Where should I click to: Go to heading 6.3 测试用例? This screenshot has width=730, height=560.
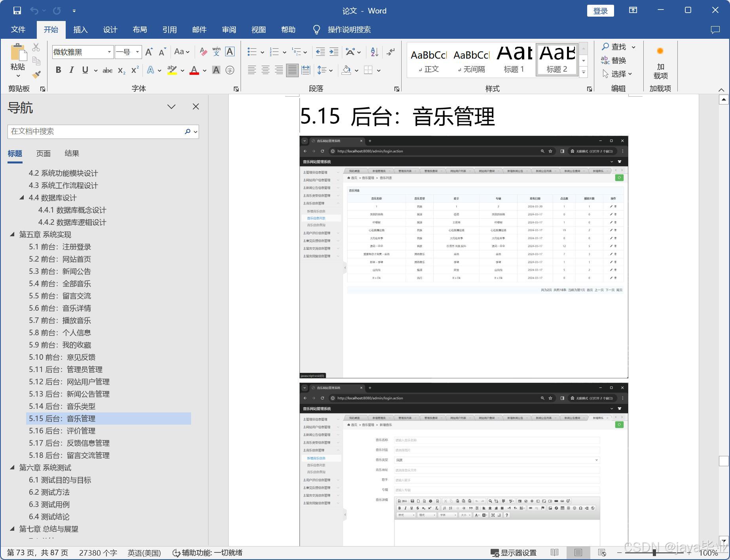coord(49,504)
